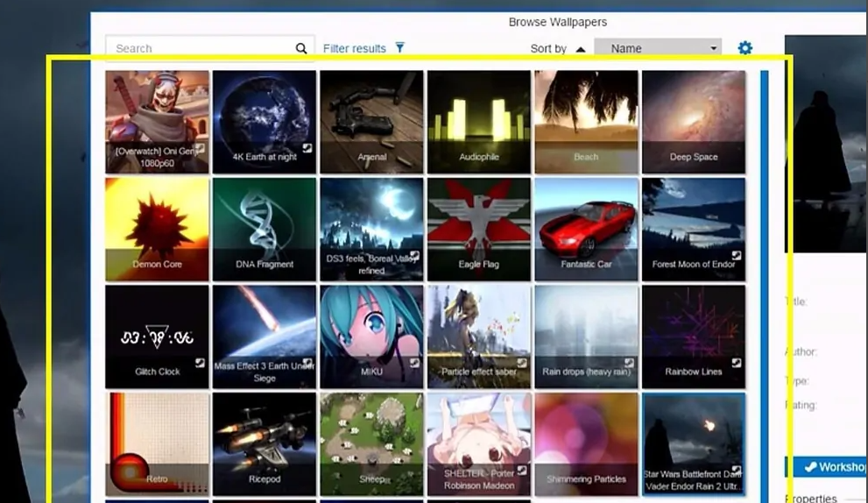Choose the Audiophile wallpaper thumbnail
This screenshot has height=503, width=868.
click(x=479, y=122)
